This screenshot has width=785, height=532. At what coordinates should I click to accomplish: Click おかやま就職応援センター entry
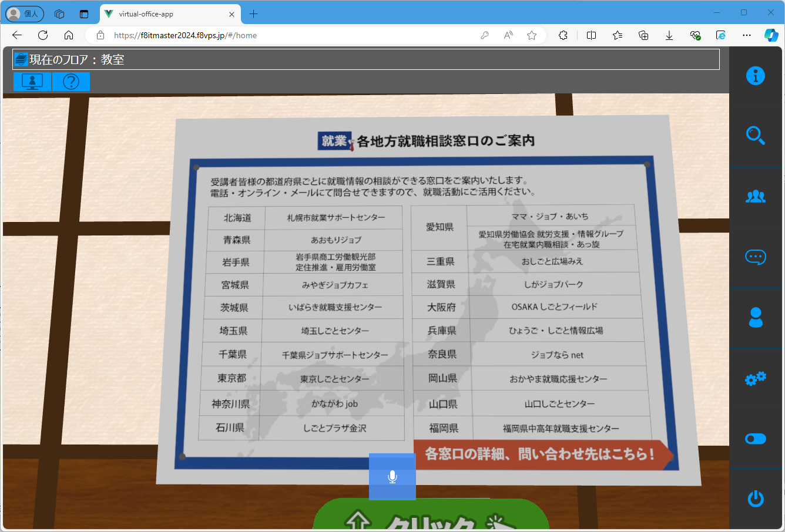click(559, 379)
